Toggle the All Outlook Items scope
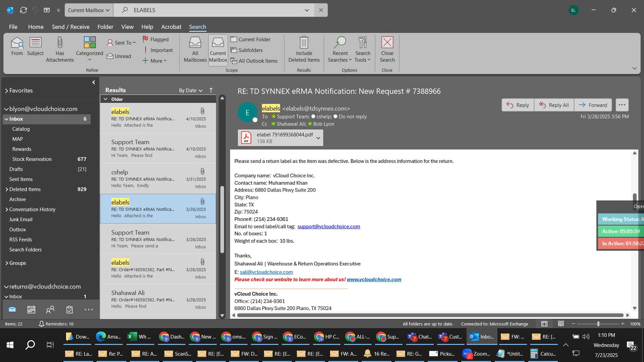644x362 pixels. pos(254,61)
